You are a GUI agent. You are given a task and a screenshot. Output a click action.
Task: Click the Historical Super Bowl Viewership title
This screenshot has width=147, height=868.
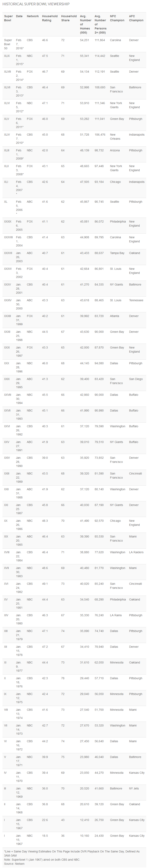tap(36, 4)
